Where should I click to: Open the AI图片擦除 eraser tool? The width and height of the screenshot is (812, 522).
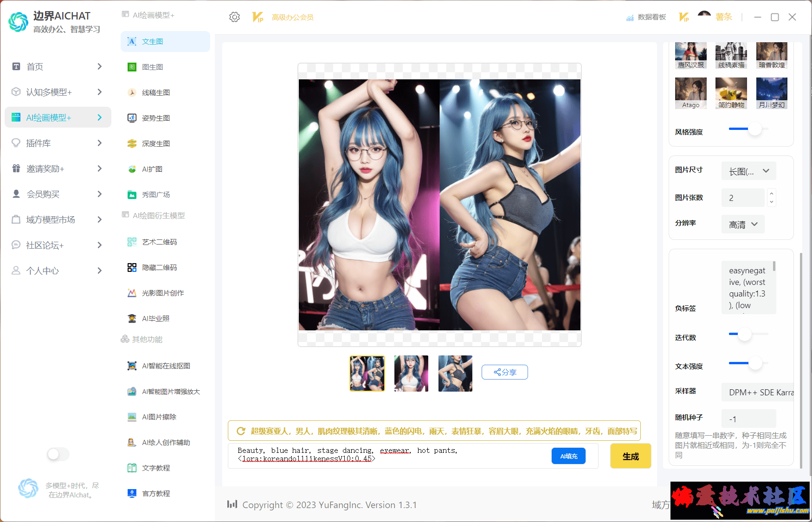132,417
